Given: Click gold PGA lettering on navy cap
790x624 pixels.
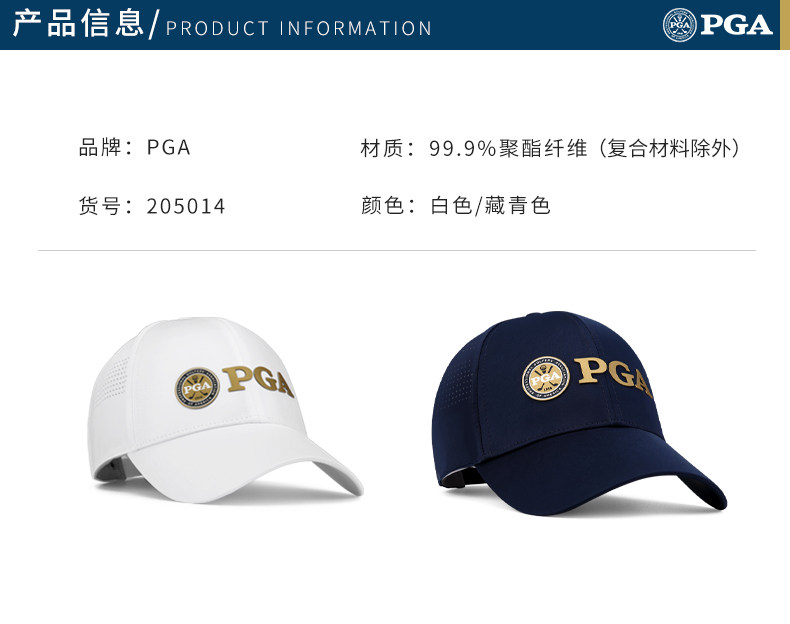Looking at the screenshot, I should tap(613, 376).
